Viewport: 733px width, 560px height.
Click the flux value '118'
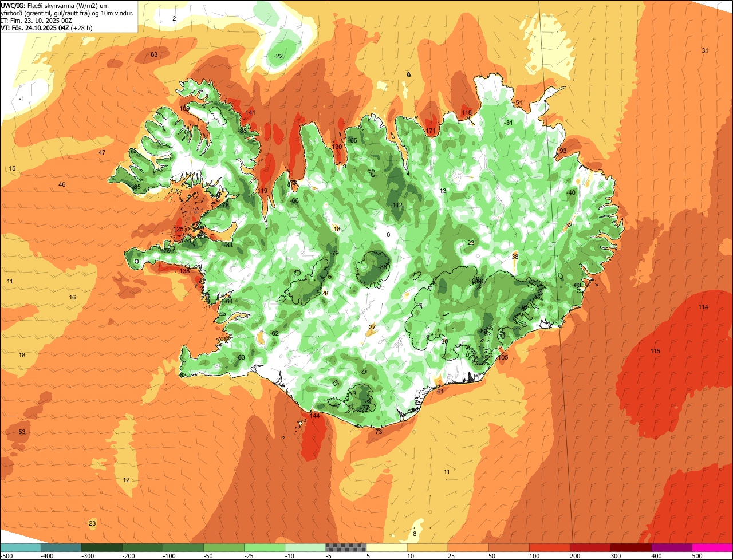coord(467,112)
